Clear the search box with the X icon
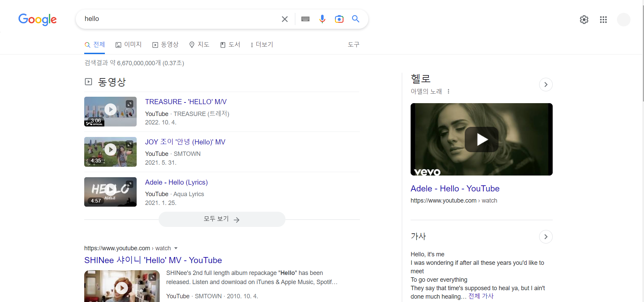The width and height of the screenshot is (644, 302). [x=285, y=19]
